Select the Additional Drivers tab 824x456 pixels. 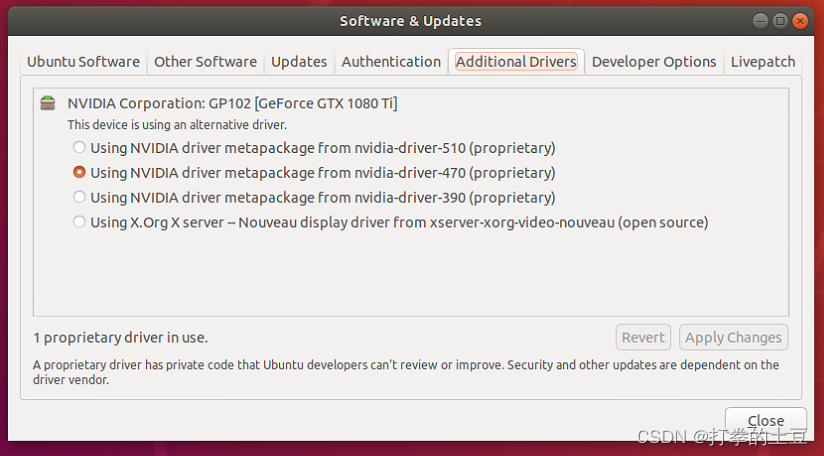[x=516, y=62]
